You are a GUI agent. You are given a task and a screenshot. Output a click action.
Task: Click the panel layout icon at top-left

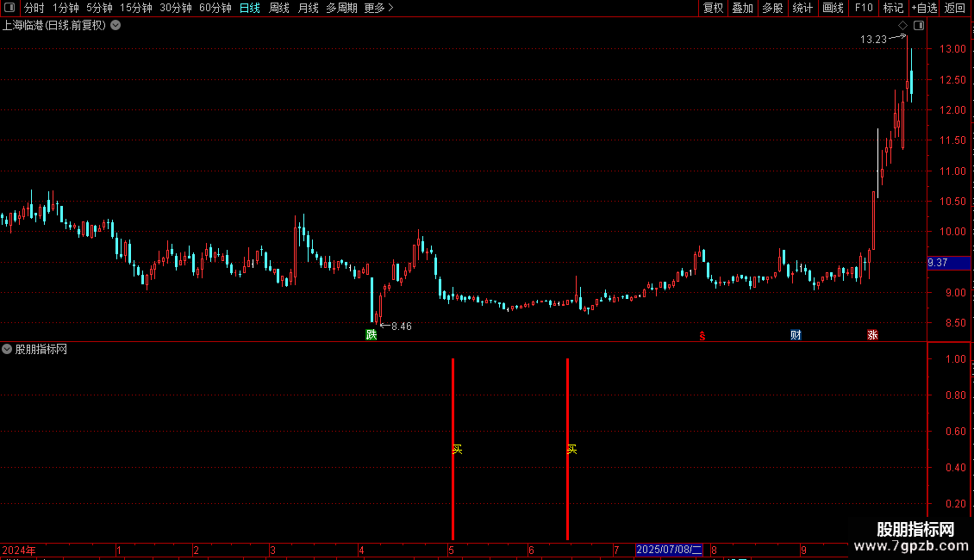[9, 8]
